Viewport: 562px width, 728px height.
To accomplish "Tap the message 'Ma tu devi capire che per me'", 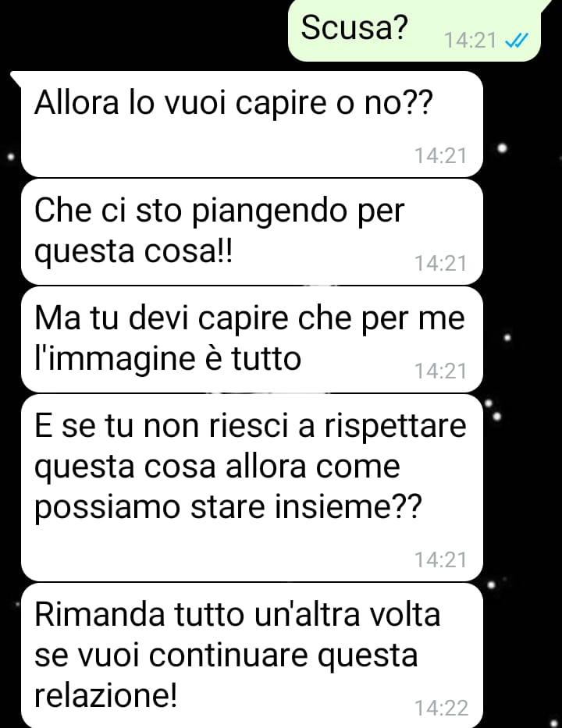I will pos(252,339).
